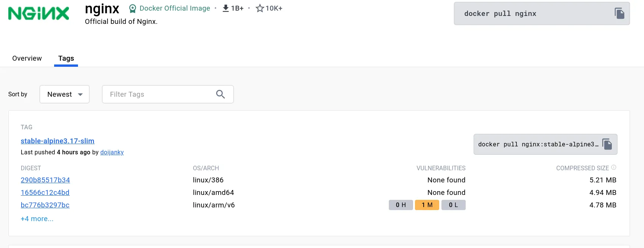Open digest bc776b3297bc
The width and height of the screenshot is (644, 248).
pos(45,205)
